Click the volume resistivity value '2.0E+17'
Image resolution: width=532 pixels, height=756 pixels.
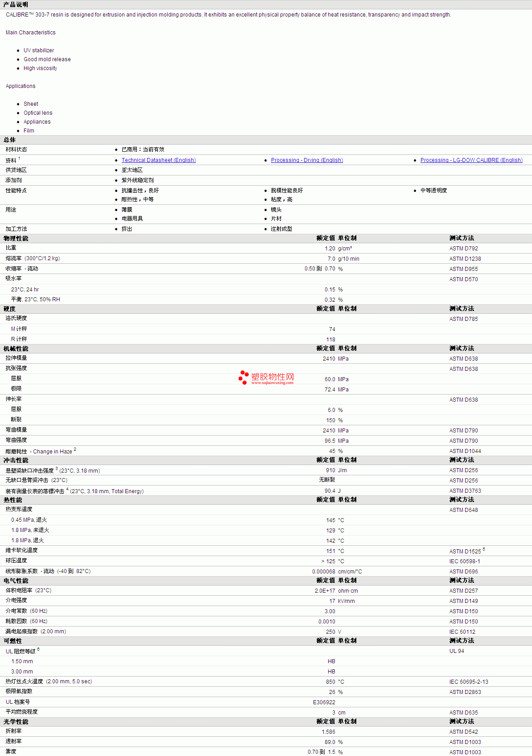click(x=325, y=591)
